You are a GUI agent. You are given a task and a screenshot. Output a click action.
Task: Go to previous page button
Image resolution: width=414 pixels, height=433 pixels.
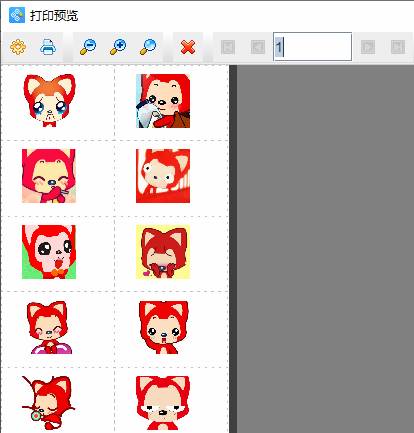[258, 47]
